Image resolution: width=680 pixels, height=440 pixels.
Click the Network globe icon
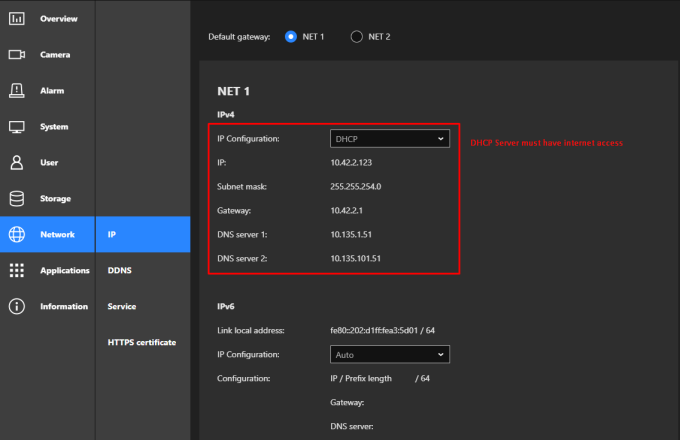17,235
